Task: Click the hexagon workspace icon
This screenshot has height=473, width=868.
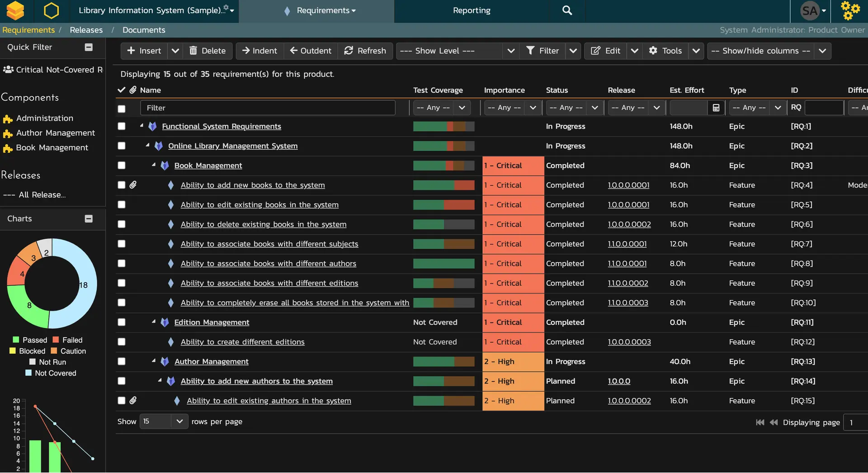Action: 51,10
